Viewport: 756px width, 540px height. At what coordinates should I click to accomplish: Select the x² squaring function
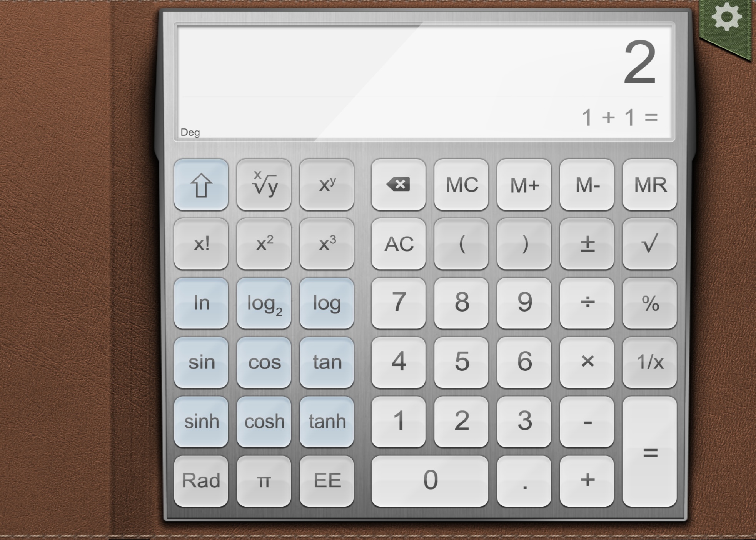point(264,244)
